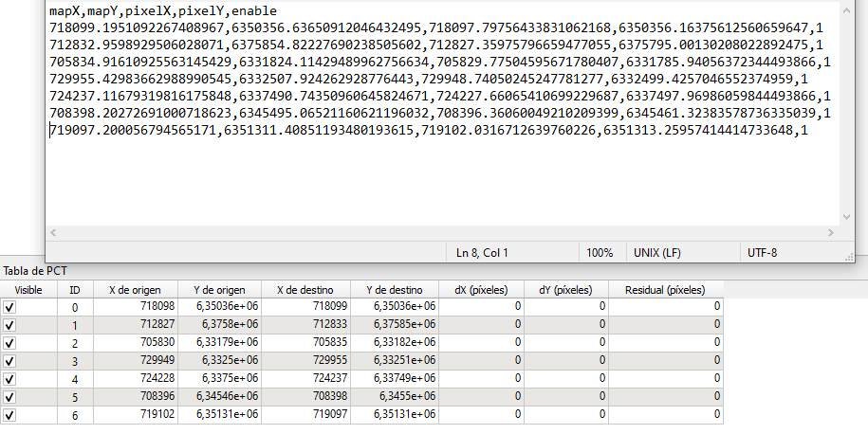Place cursor on line starting 719097.200056

[x=429, y=131]
